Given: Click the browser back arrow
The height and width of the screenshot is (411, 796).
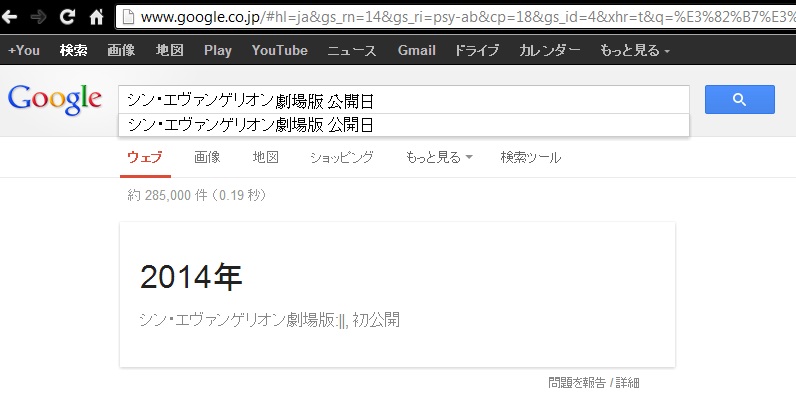Looking at the screenshot, I should [12, 17].
